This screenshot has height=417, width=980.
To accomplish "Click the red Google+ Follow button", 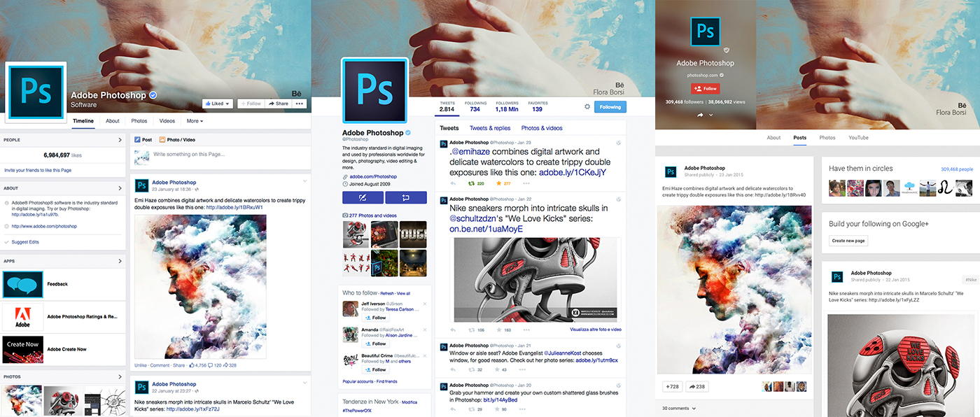I will [706, 89].
